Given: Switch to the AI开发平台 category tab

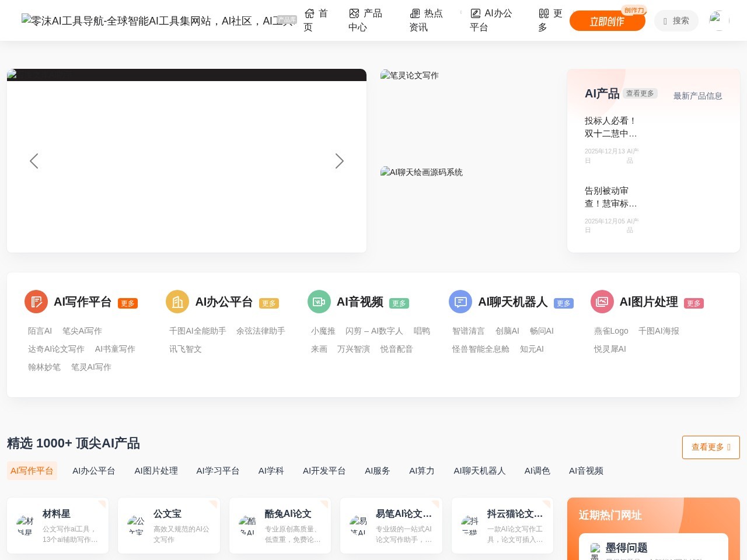Looking at the screenshot, I should click(x=324, y=471).
